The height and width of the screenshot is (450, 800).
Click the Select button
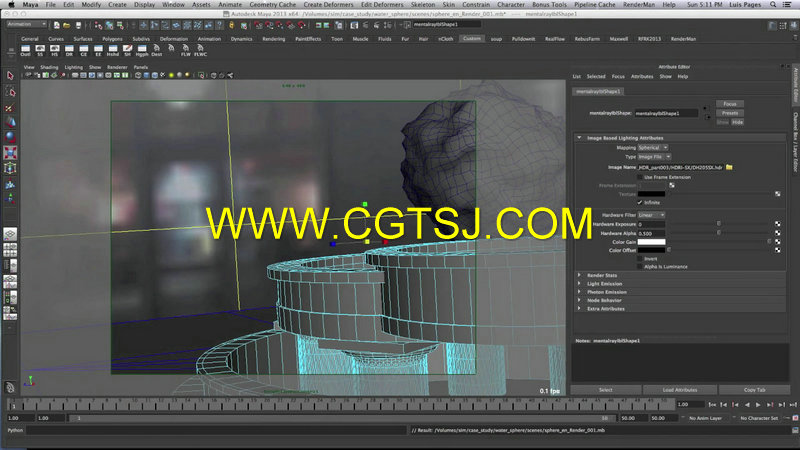(x=606, y=390)
